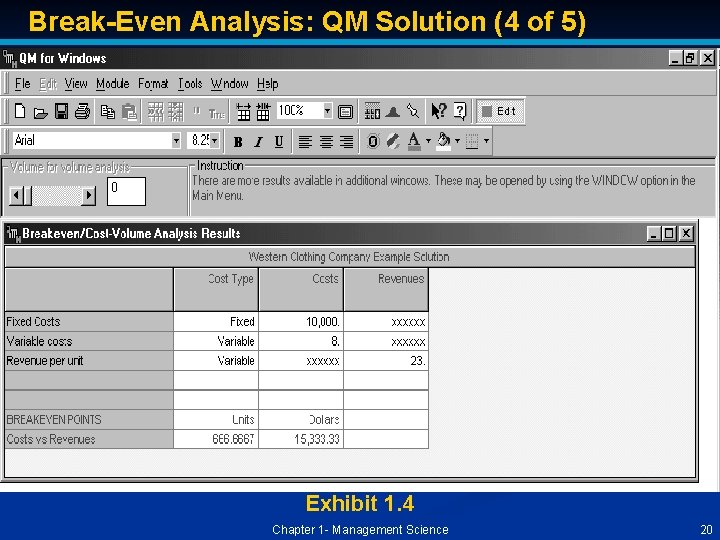Open the View menu

[x=76, y=84]
